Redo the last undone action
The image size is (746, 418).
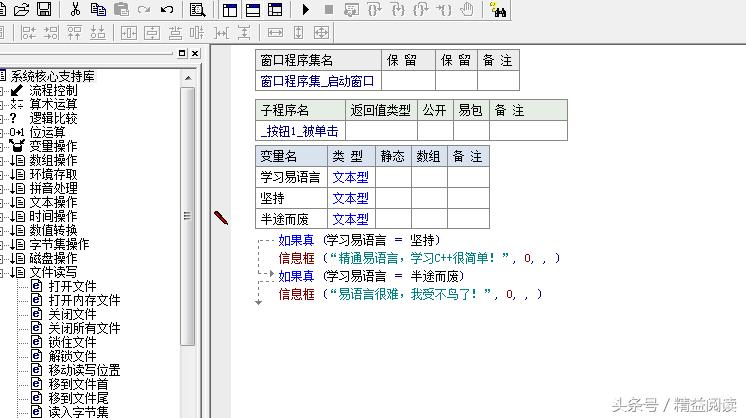point(144,9)
